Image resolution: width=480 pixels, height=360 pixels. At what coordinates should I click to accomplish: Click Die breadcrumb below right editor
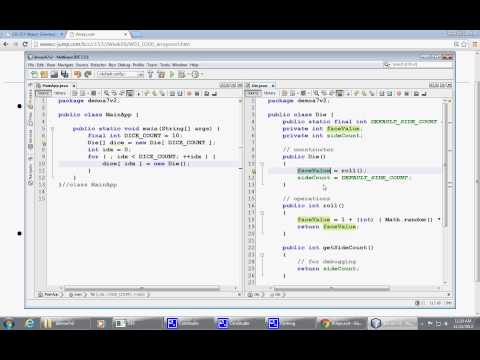255,295
